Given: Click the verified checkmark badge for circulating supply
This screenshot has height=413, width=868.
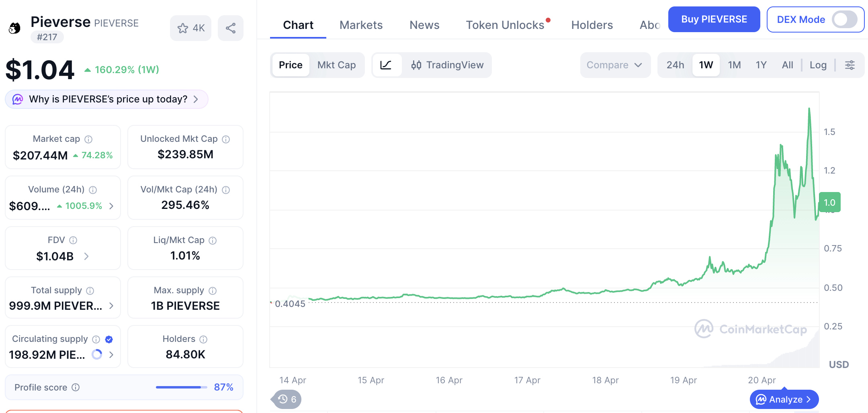Looking at the screenshot, I should (x=109, y=339).
